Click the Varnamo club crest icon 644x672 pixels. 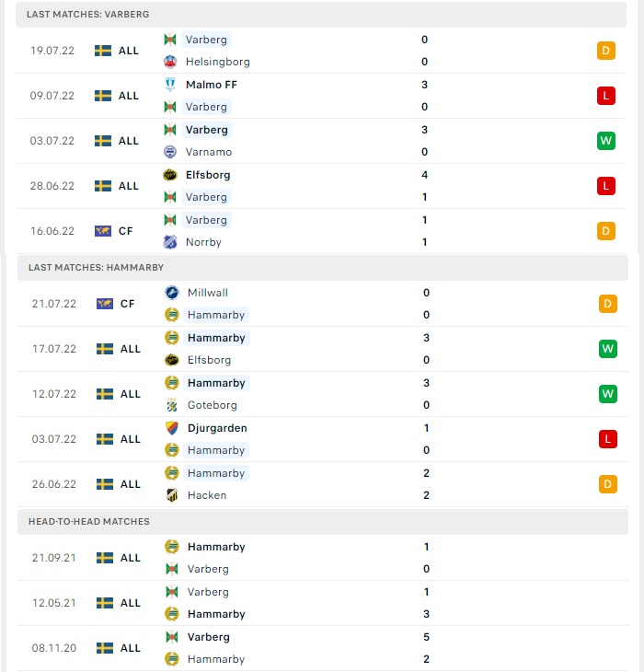coord(170,152)
